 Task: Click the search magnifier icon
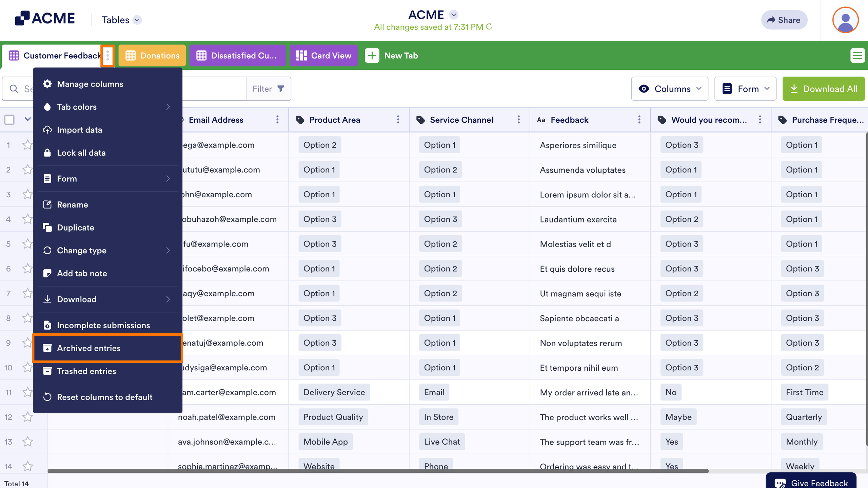[14, 89]
